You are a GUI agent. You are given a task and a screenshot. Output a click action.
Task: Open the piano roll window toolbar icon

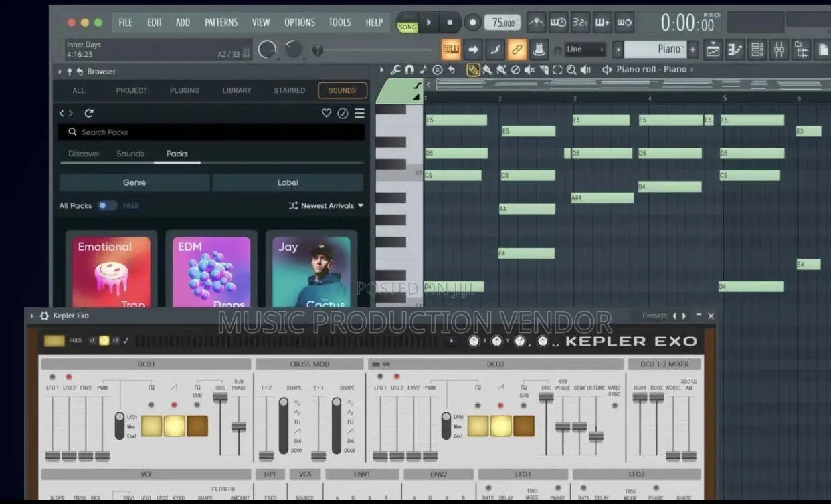(735, 49)
